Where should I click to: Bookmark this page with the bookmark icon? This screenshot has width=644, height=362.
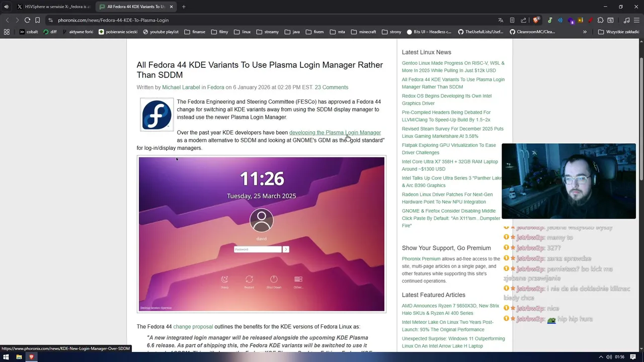click(37, 20)
